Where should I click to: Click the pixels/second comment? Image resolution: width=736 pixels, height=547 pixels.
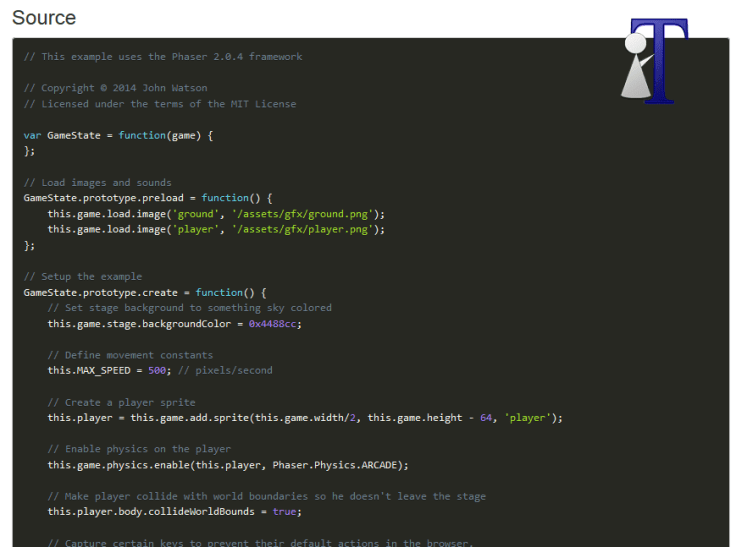point(225,370)
